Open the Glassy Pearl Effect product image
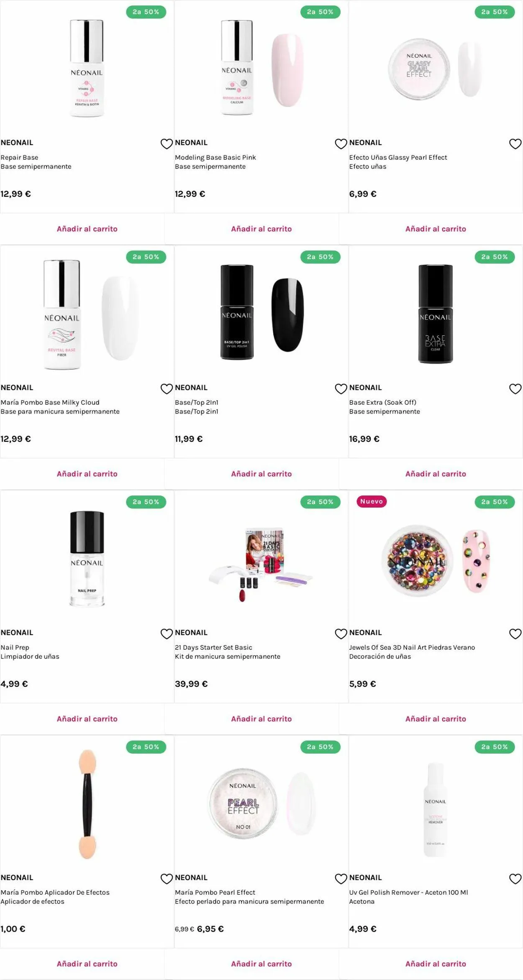The image size is (523, 980). pyautogui.click(x=436, y=69)
